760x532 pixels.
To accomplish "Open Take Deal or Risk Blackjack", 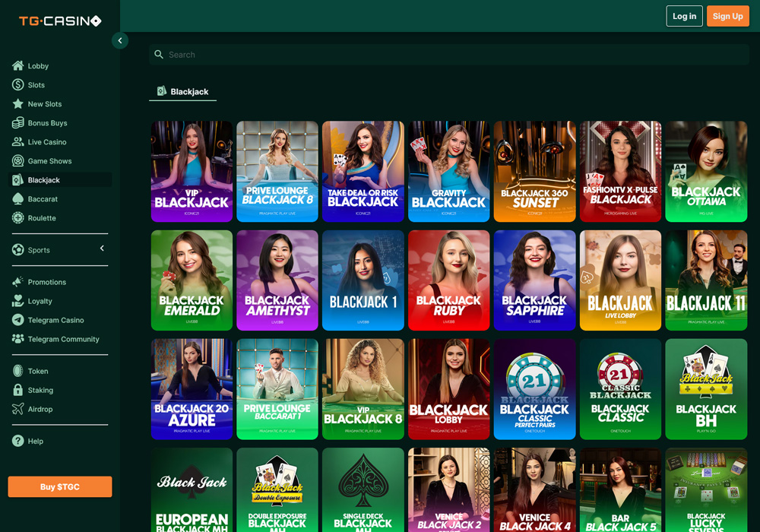I will pyautogui.click(x=363, y=172).
